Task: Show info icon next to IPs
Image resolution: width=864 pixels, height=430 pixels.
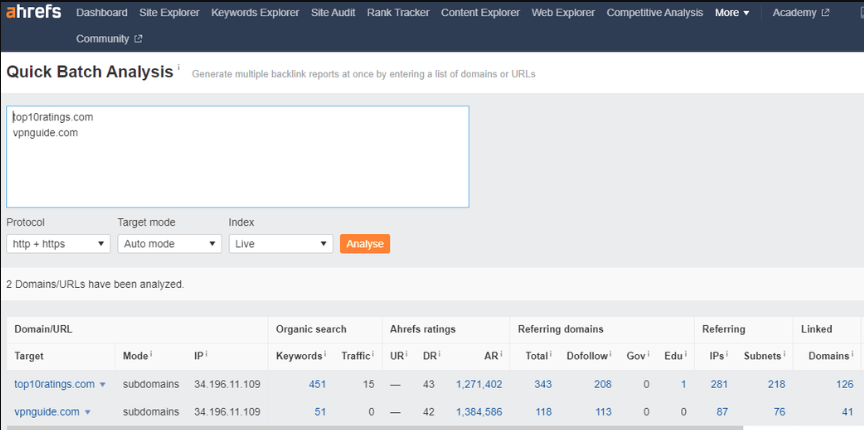Action: coord(726,353)
